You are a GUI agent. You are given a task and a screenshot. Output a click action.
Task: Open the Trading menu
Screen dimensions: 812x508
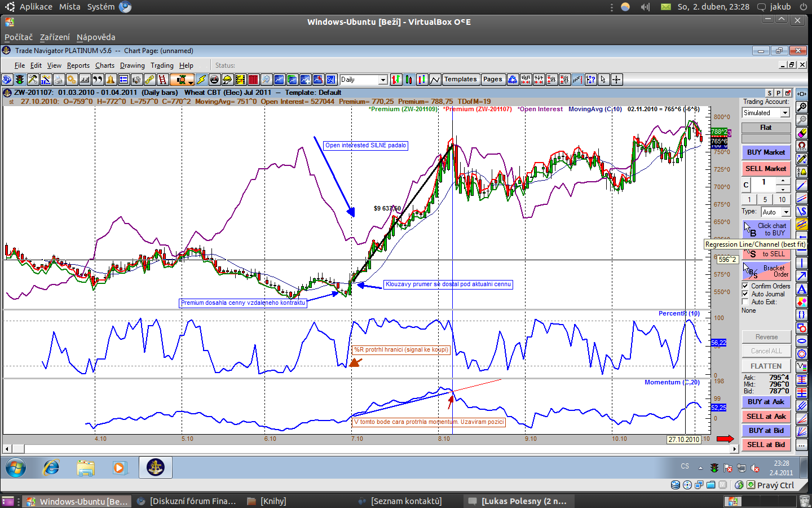tap(162, 65)
